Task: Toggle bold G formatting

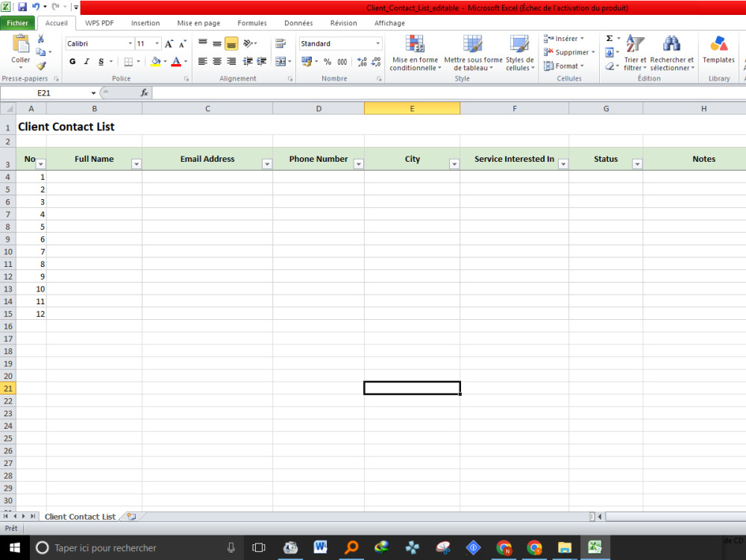Action: coord(72,61)
